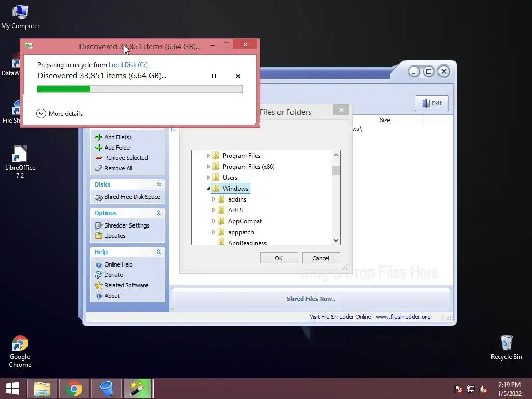Expand More details in recycle dialog
Viewport: 532px width, 399px height.
[60, 114]
